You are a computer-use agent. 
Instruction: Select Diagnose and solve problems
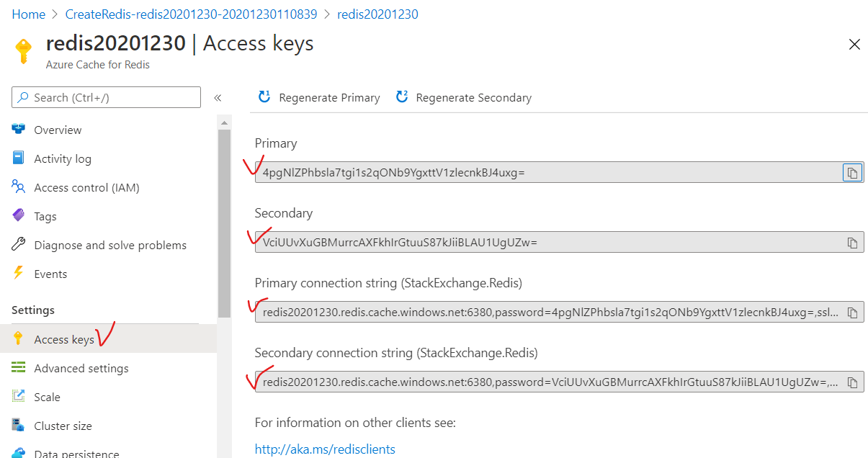(x=109, y=245)
